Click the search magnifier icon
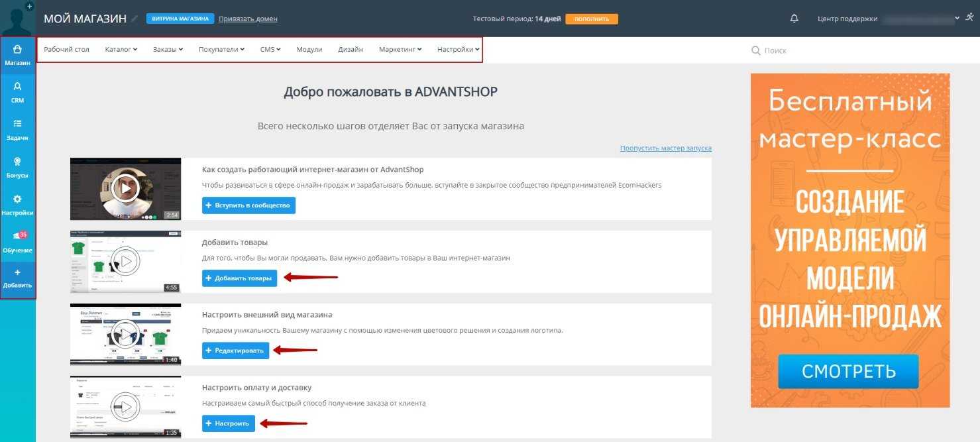 click(755, 50)
